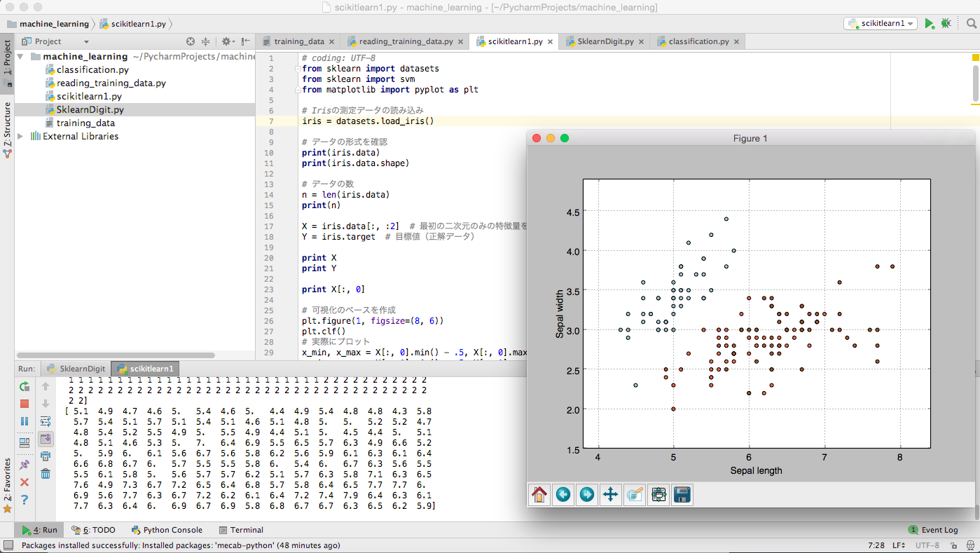Open the 6: TODO tool window
Screen dimensions: 980x553
pyautogui.click(x=95, y=530)
